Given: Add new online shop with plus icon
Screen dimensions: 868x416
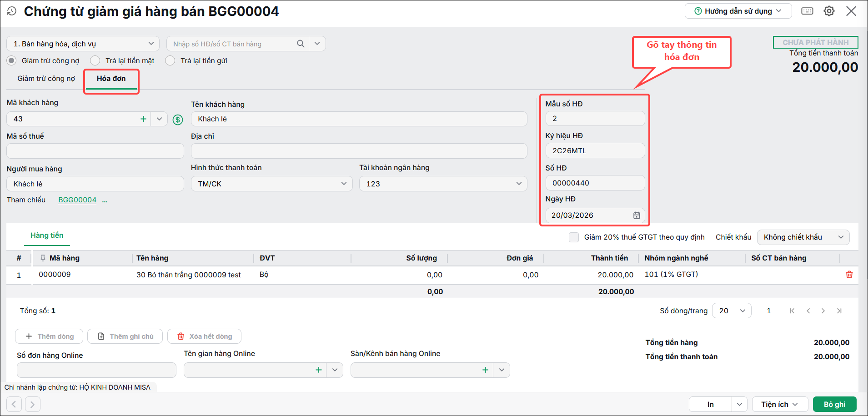Looking at the screenshot, I should pyautogui.click(x=319, y=370).
